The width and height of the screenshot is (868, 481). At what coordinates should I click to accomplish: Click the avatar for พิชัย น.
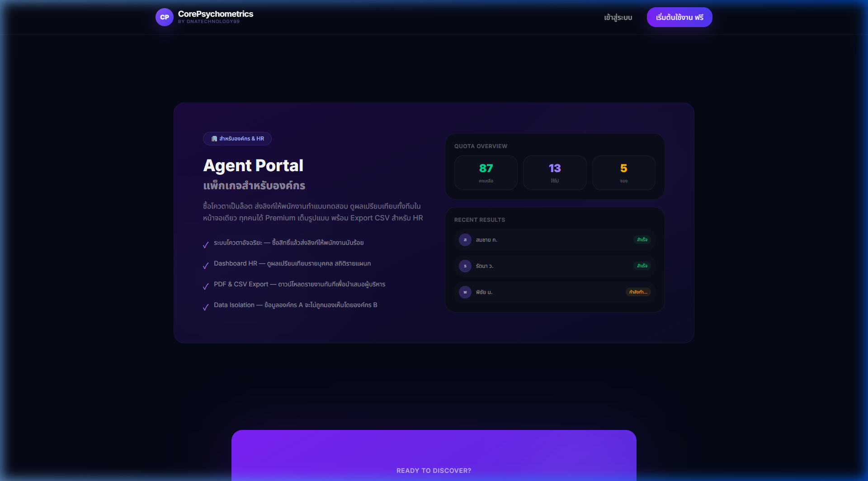point(465,292)
